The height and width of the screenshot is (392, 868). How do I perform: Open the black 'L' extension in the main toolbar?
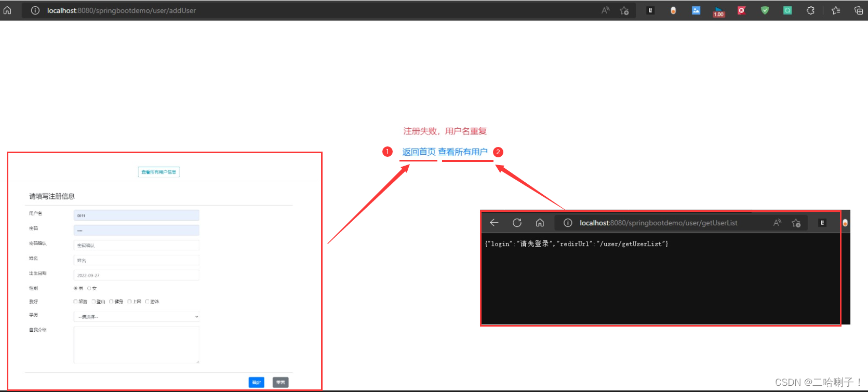[x=650, y=10]
